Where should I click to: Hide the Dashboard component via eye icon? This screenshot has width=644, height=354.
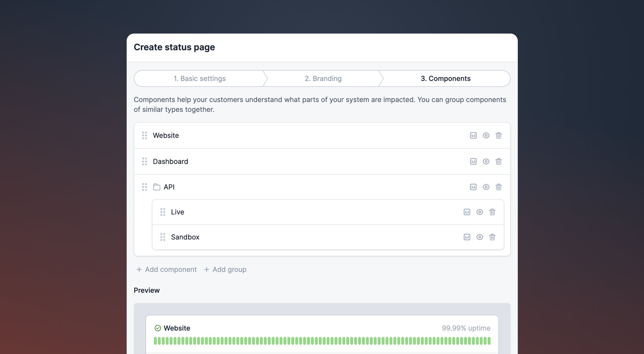coord(486,161)
